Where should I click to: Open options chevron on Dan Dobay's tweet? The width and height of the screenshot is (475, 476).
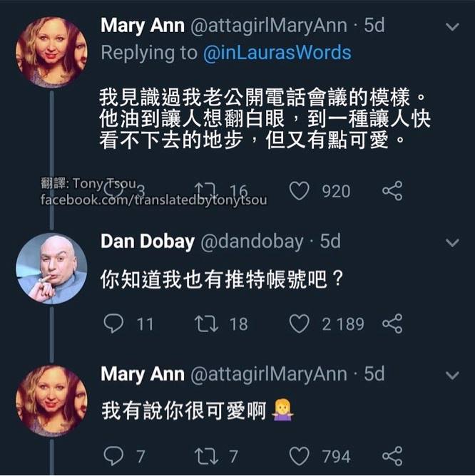[x=452, y=242]
